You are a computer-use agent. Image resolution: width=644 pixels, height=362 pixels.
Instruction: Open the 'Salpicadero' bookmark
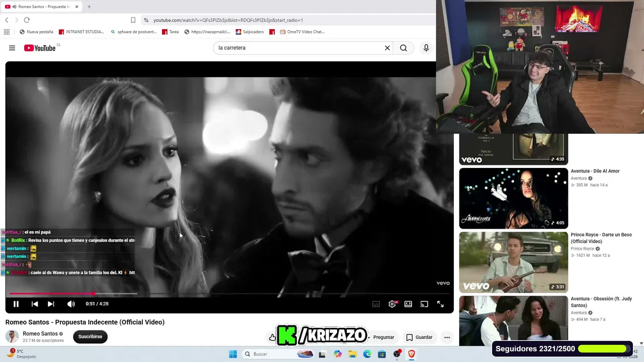point(250,32)
